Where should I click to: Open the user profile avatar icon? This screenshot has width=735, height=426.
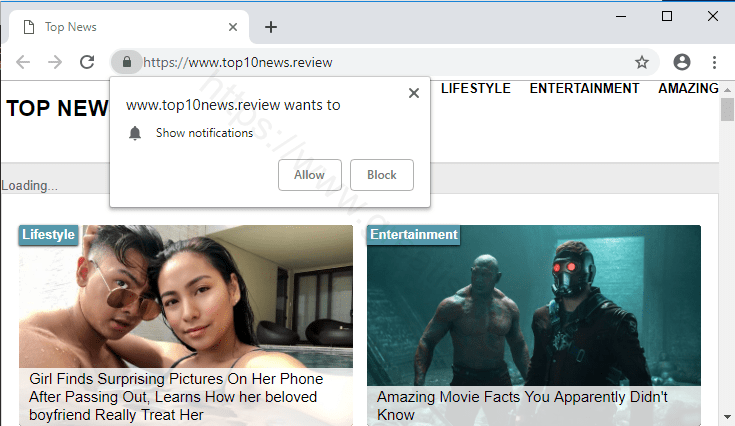[682, 62]
